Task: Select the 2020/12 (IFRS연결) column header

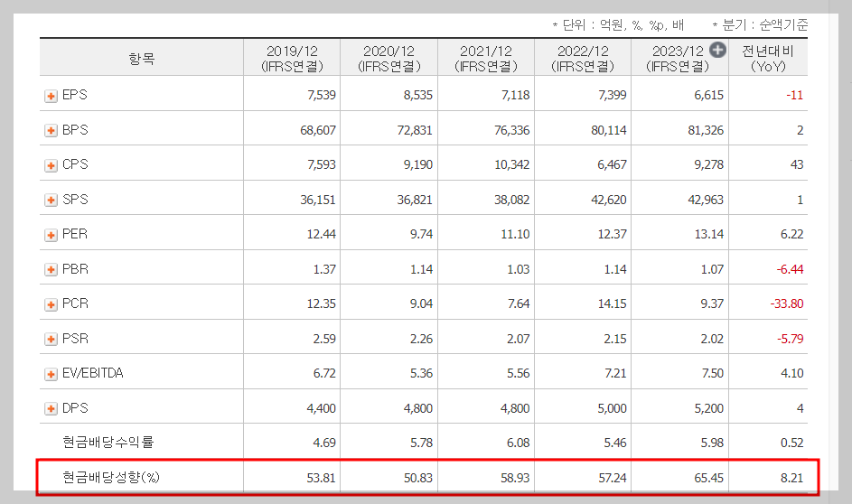Action: 389,58
